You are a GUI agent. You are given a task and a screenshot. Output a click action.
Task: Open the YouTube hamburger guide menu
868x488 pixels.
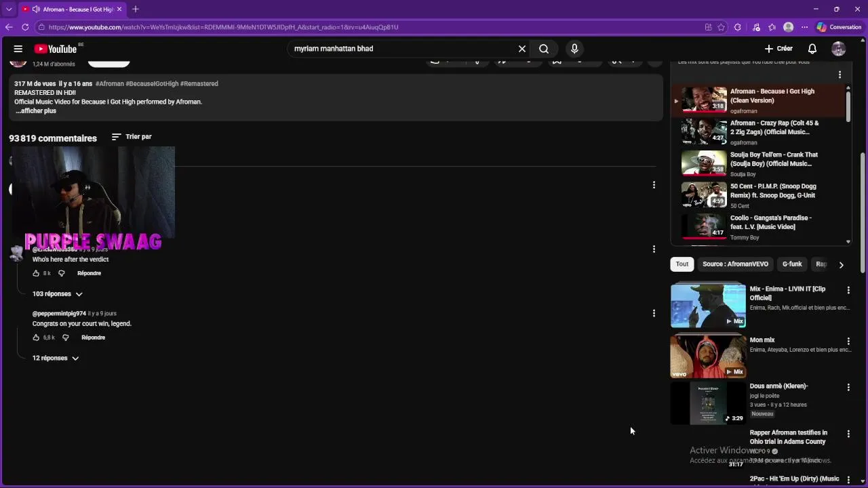(x=18, y=49)
